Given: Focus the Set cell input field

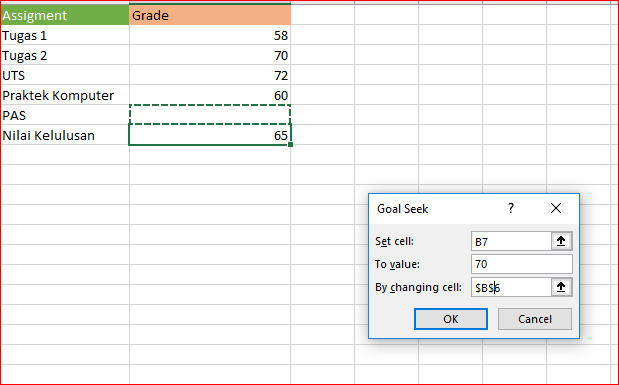Looking at the screenshot, I should 511,241.
